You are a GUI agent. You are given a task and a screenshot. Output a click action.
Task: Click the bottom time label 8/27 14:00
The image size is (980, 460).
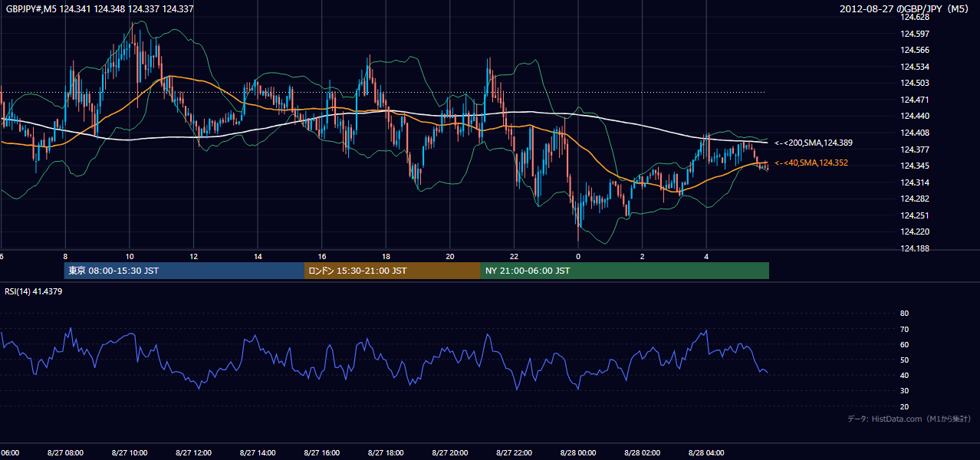tap(257, 453)
